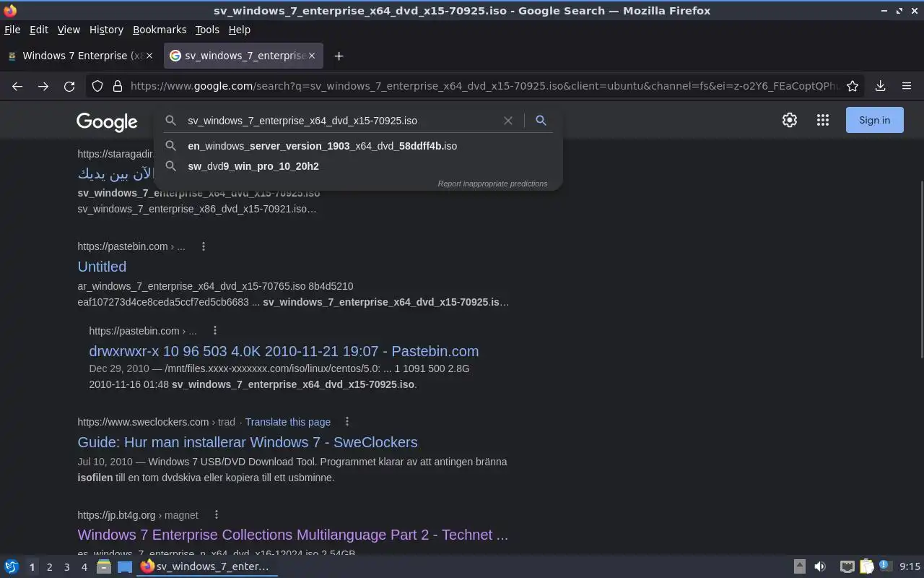
Task: Select the sv_windows_7_enterprise Google Search tab
Action: pyautogui.click(x=243, y=56)
